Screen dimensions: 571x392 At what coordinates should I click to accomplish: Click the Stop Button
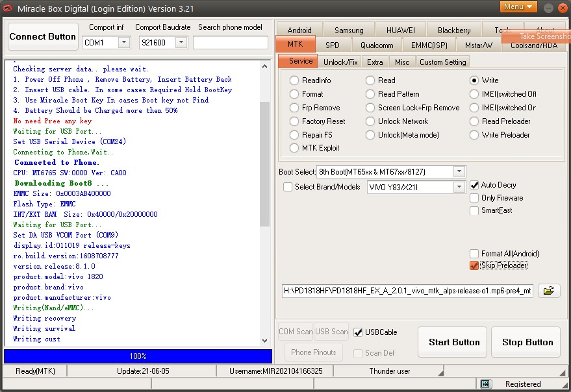click(526, 342)
